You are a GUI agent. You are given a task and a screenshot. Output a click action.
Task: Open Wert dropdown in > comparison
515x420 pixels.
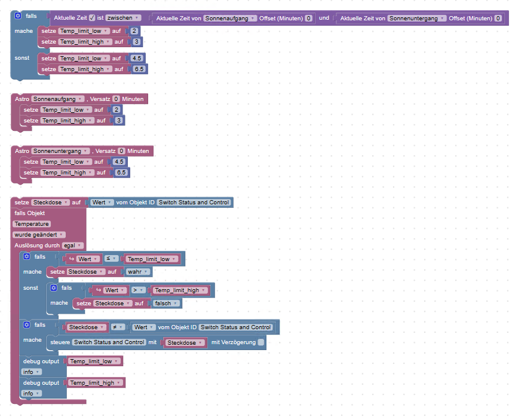tap(115, 290)
